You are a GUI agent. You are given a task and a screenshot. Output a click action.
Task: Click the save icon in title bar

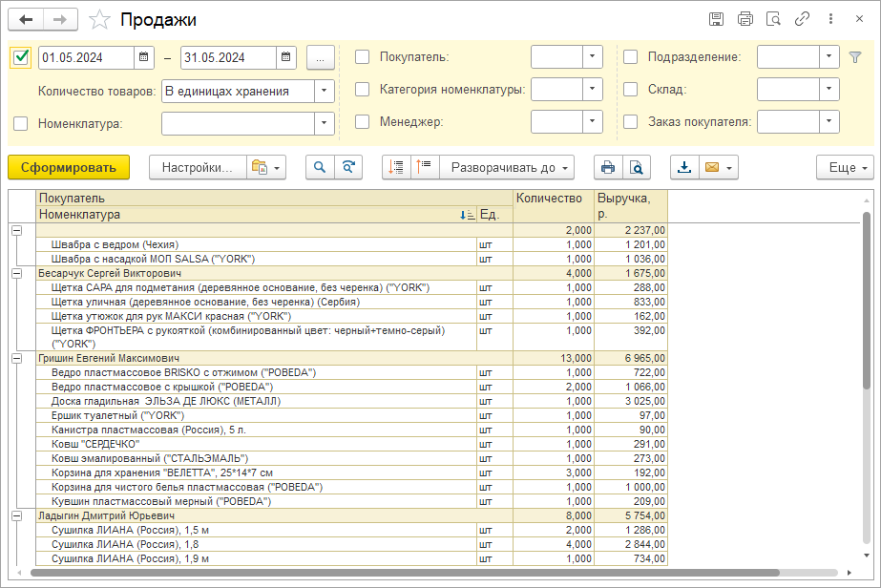(x=716, y=19)
